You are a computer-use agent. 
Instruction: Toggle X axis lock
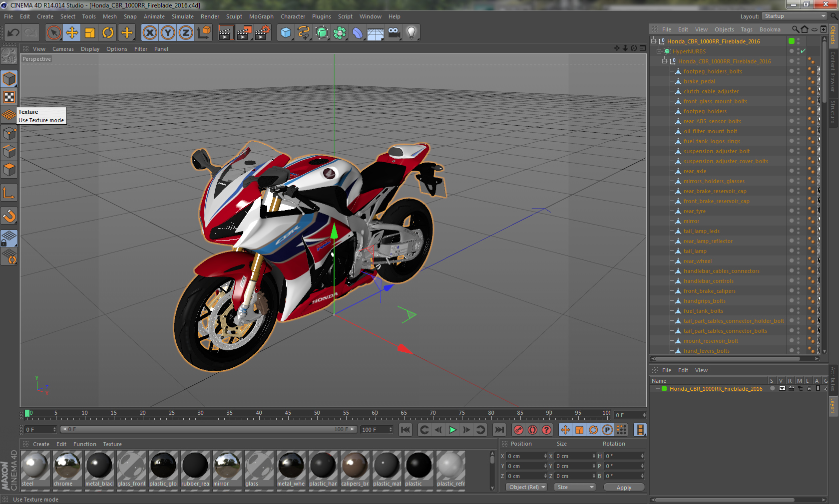pos(149,33)
